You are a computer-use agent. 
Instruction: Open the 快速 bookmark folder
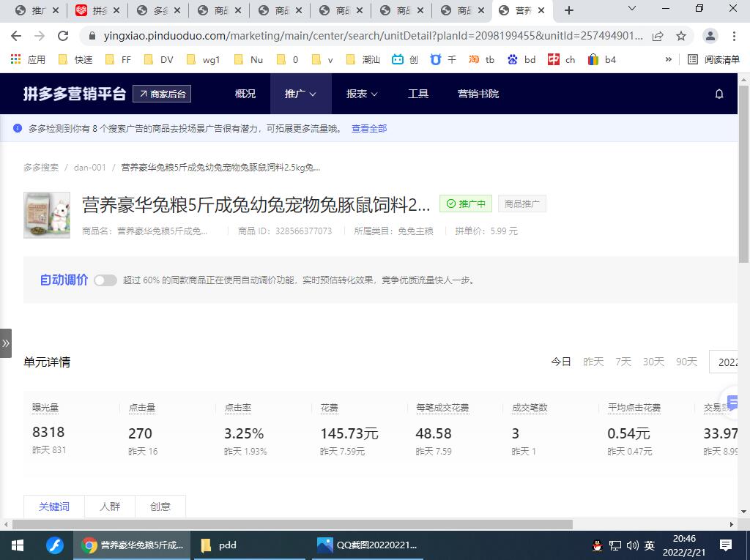point(75,59)
